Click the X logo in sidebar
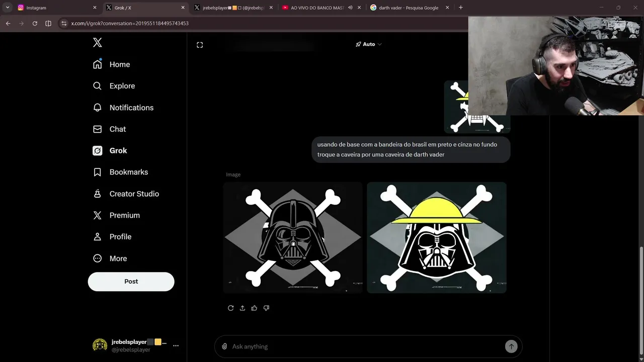The width and height of the screenshot is (644, 362). (x=98, y=43)
